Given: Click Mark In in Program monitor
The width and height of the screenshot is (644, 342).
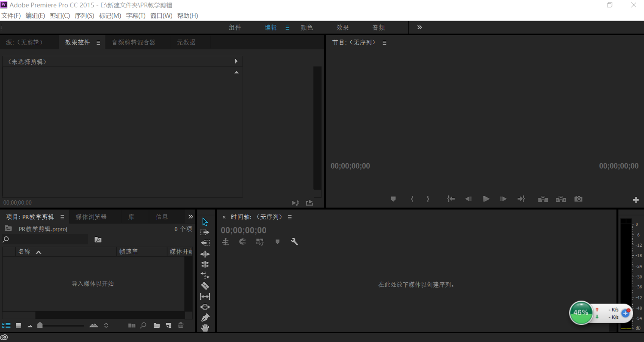Looking at the screenshot, I should click(x=412, y=199).
